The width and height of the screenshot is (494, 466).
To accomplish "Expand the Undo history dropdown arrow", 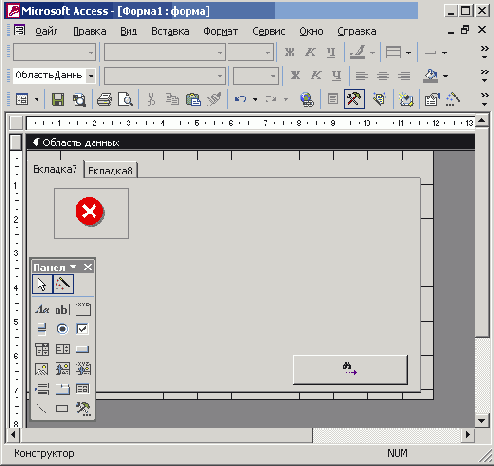I will [x=255, y=99].
